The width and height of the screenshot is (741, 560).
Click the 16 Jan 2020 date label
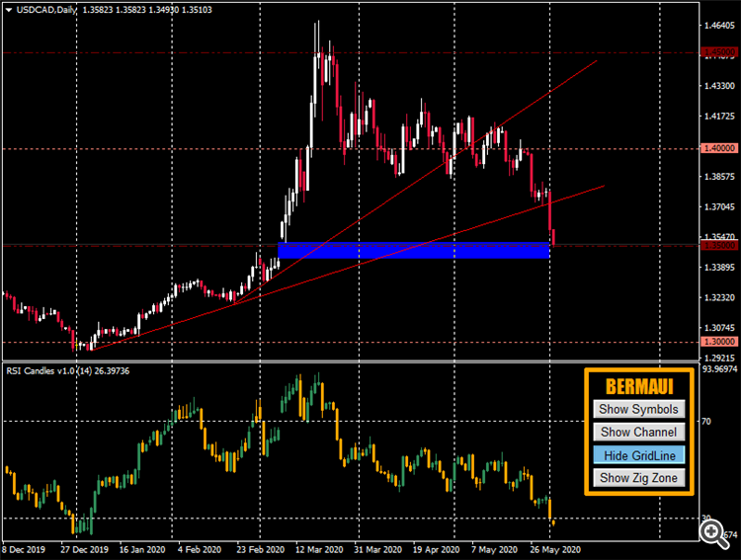click(x=142, y=549)
